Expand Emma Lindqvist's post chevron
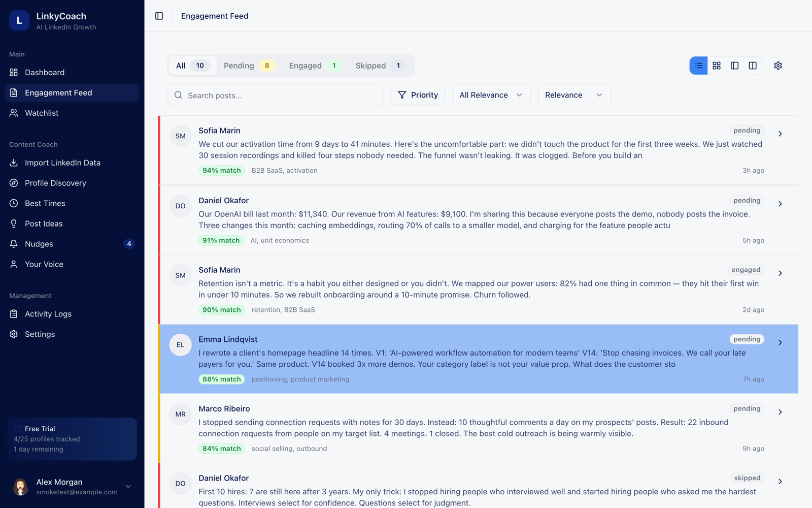This screenshot has width=812, height=508. 780,343
